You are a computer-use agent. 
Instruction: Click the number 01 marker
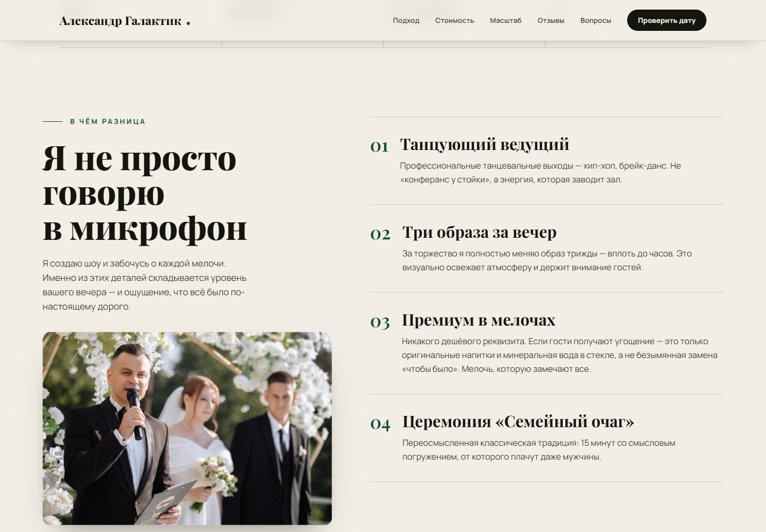point(379,146)
